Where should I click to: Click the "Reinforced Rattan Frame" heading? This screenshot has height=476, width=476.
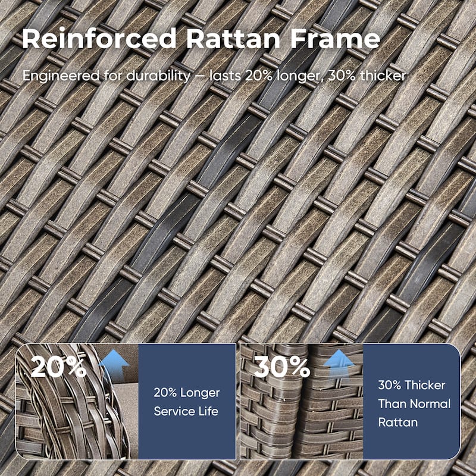(x=201, y=38)
